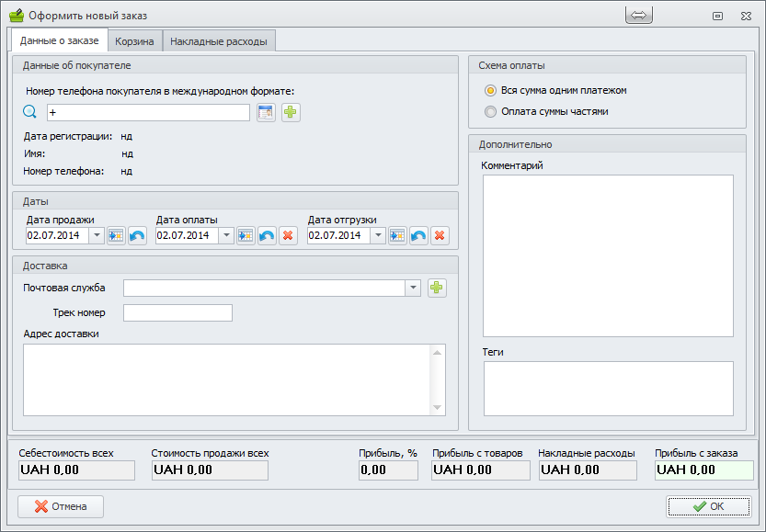The image size is (766, 532).
Task: Expand the Дата продажи date dropdown
Action: coord(97,235)
